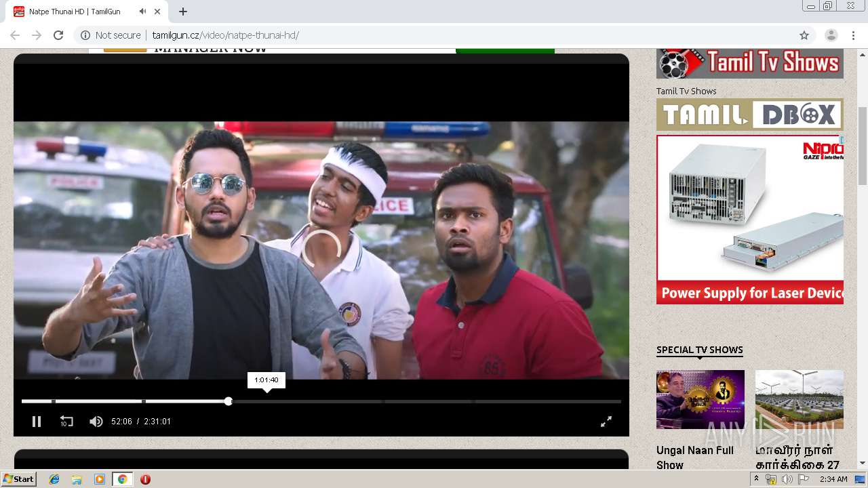Seek video using the progress bar handle

[x=229, y=401]
